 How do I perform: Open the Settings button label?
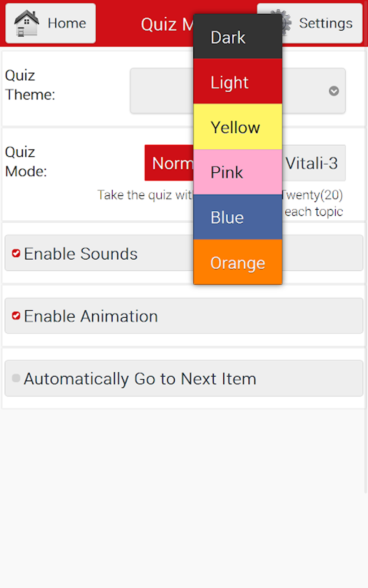point(325,23)
